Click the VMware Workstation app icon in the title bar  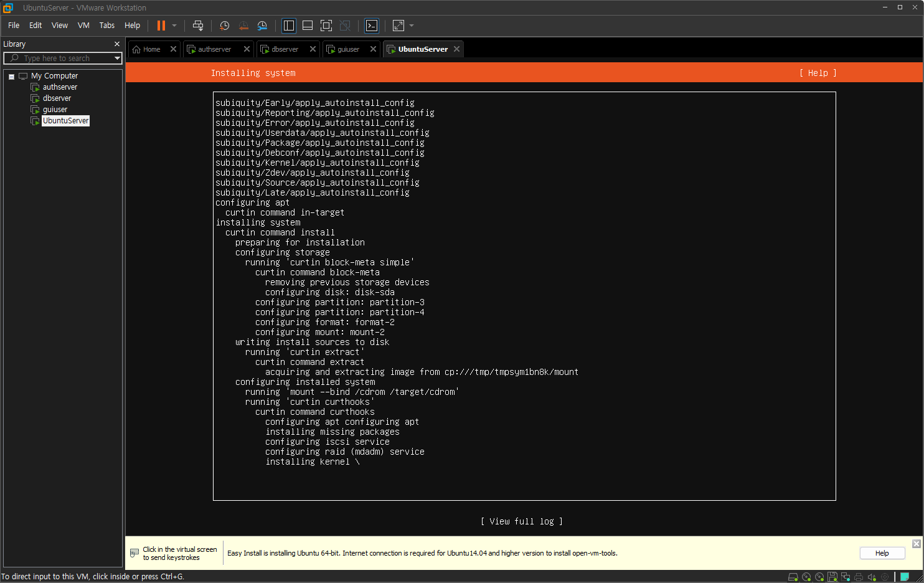point(8,7)
